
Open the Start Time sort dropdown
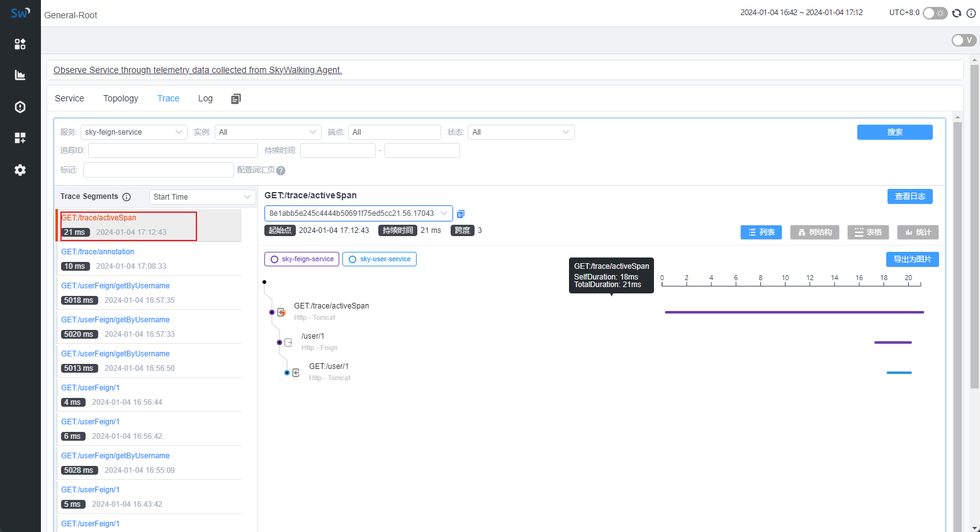[x=202, y=197]
